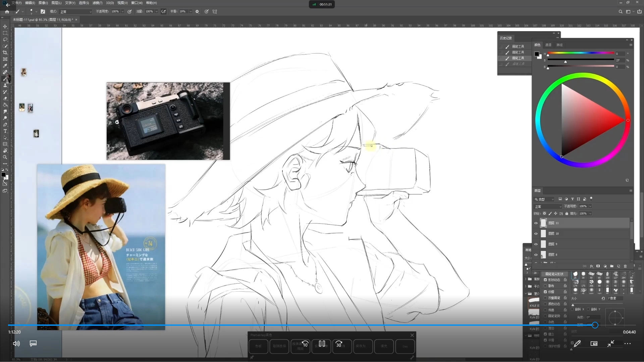Open the layer blend mode 正常 dropdown
Screen dimensions: 644x362
coord(548,206)
